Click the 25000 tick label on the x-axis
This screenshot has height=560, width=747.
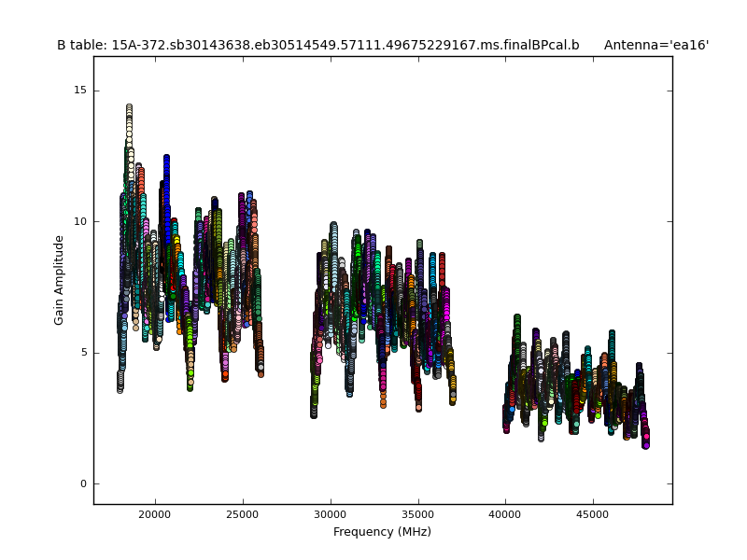[x=243, y=513]
